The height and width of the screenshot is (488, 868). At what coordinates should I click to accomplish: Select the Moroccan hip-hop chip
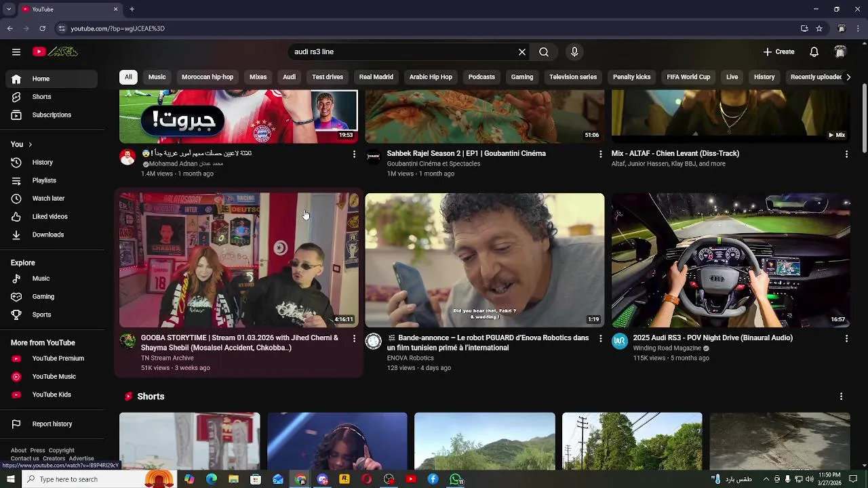coord(208,77)
